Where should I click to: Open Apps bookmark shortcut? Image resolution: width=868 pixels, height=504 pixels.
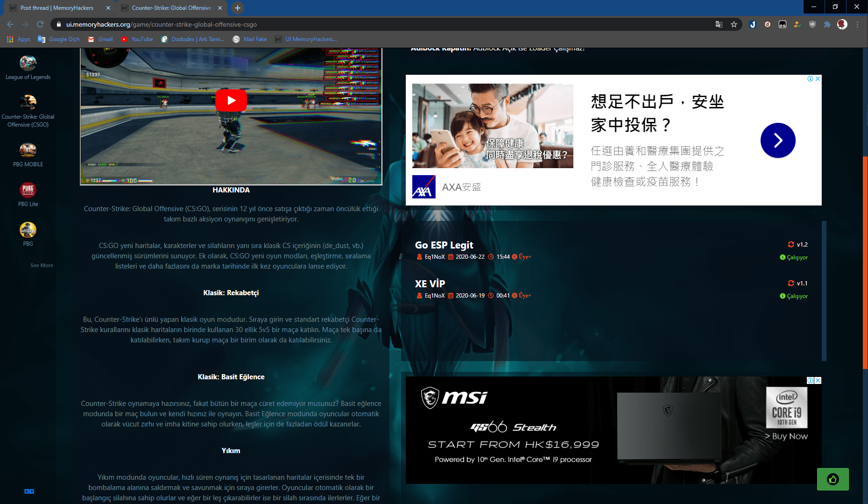(19, 39)
